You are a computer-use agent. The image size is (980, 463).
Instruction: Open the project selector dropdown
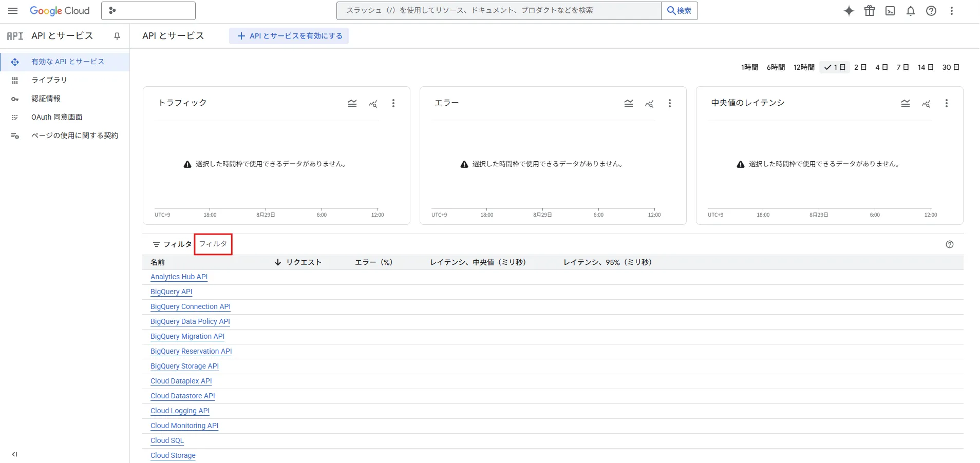(x=148, y=11)
